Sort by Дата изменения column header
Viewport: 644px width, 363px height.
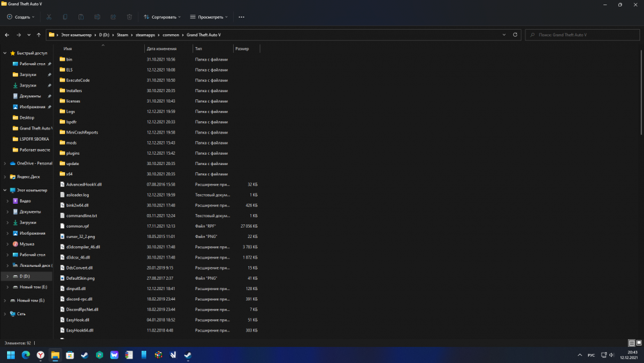[162, 48]
